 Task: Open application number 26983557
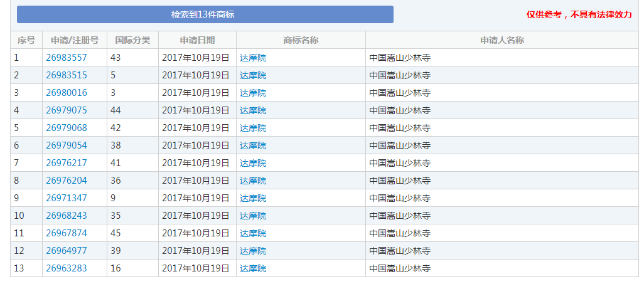pyautogui.click(x=67, y=58)
